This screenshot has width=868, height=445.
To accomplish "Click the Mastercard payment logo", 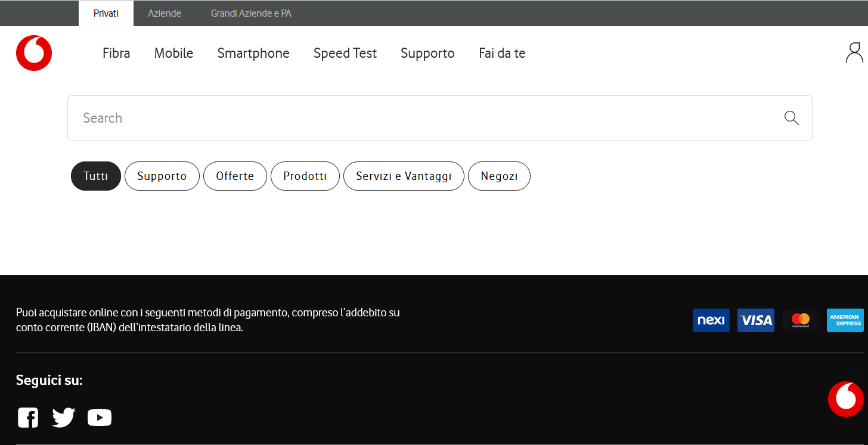I will coord(800,320).
